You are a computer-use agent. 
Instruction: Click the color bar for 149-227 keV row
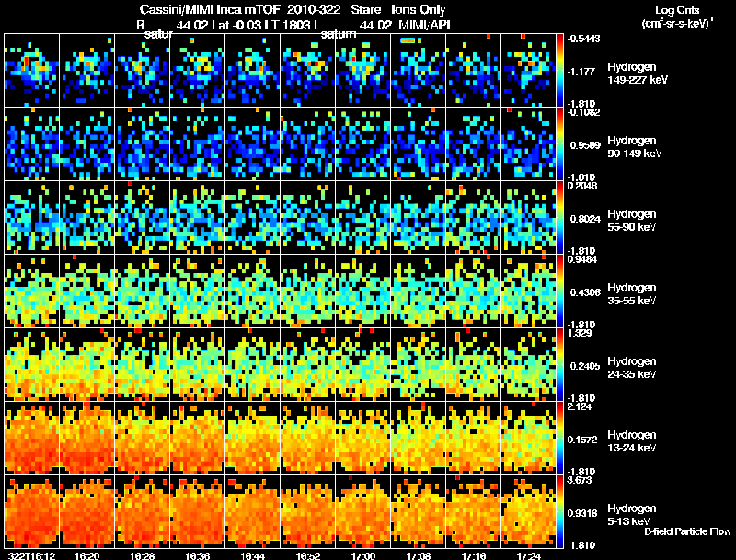(560, 70)
